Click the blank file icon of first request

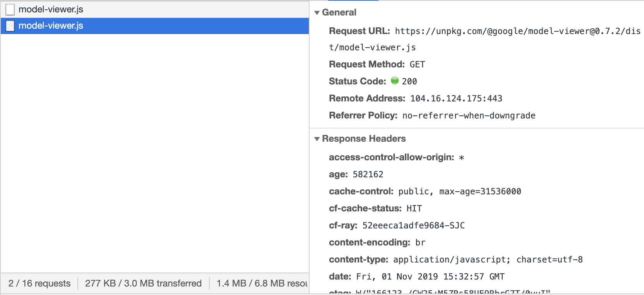[x=10, y=10]
